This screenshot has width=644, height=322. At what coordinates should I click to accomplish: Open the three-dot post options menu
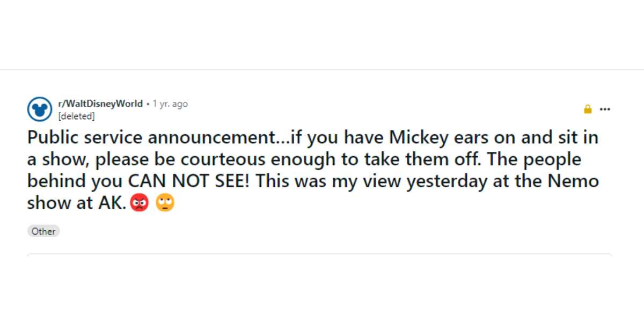pyautogui.click(x=605, y=109)
